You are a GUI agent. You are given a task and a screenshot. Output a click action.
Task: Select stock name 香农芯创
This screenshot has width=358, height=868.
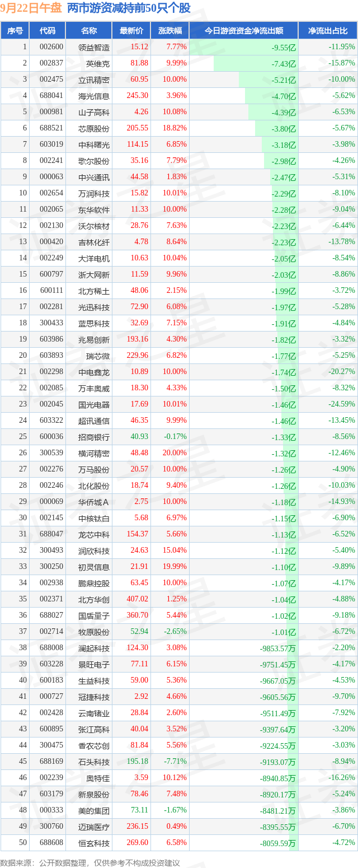95,745
